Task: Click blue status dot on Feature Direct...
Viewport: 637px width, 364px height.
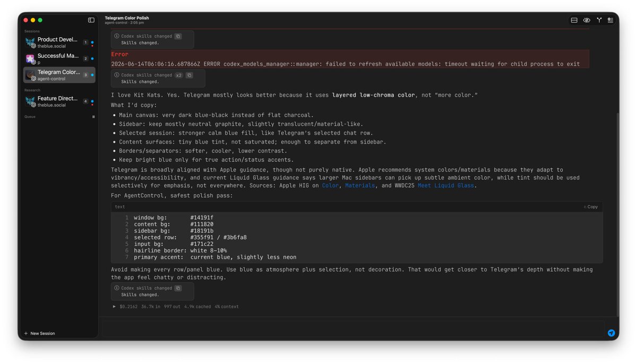Action: (x=92, y=100)
